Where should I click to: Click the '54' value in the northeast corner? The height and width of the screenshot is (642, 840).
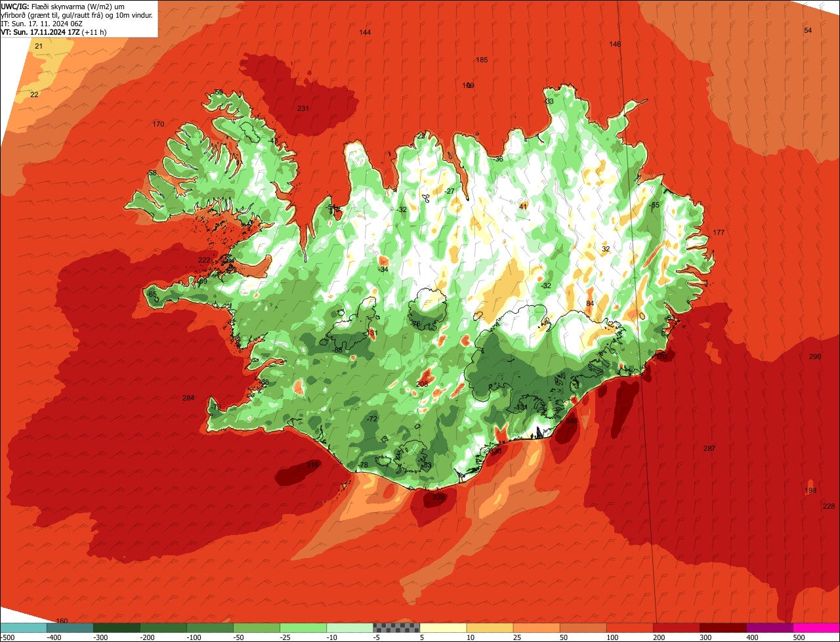(x=808, y=30)
